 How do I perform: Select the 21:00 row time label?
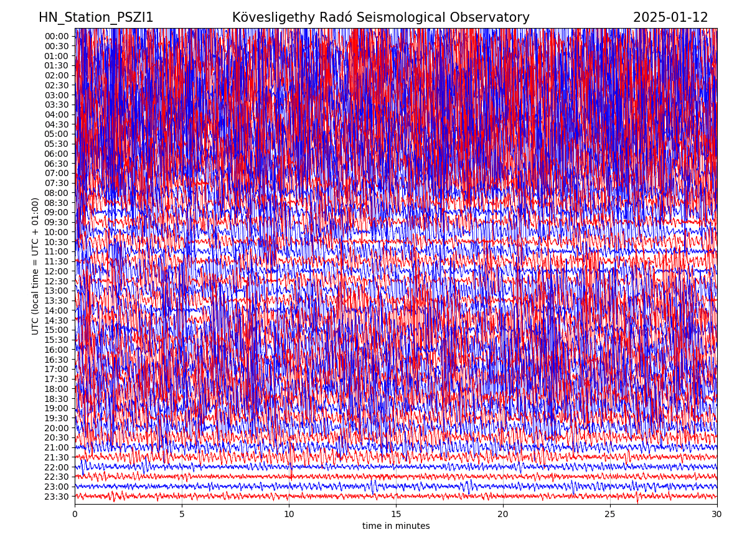56,448
